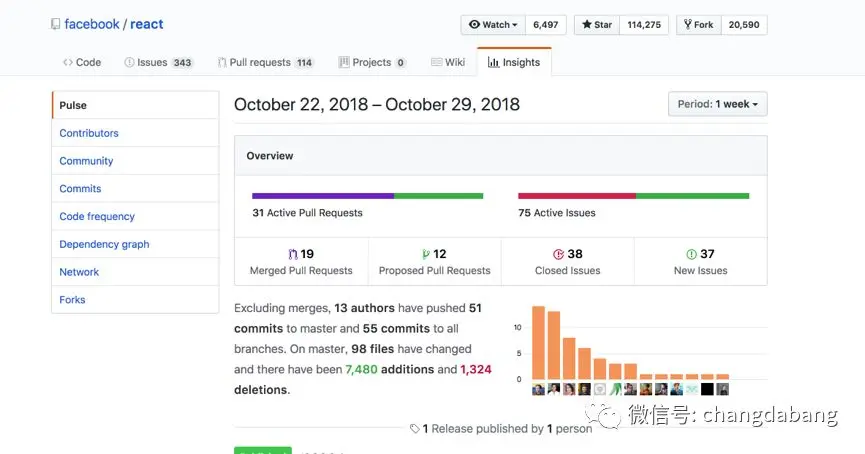Click the fork icon in the Fork button
This screenshot has width=865, height=454.
(x=687, y=24)
